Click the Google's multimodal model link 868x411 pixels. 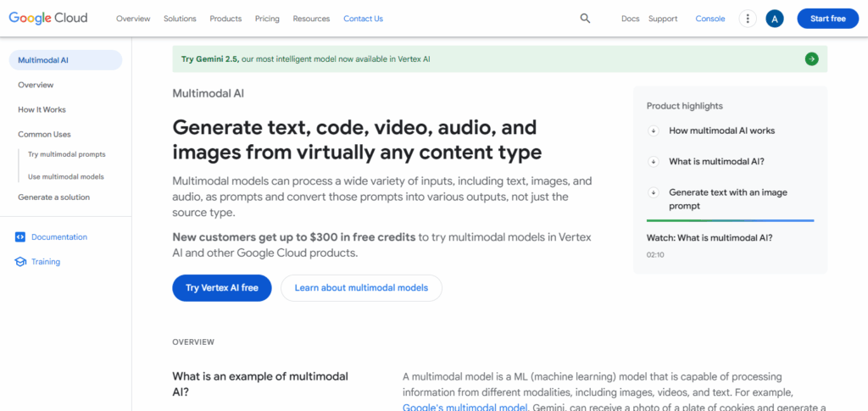pos(465,407)
